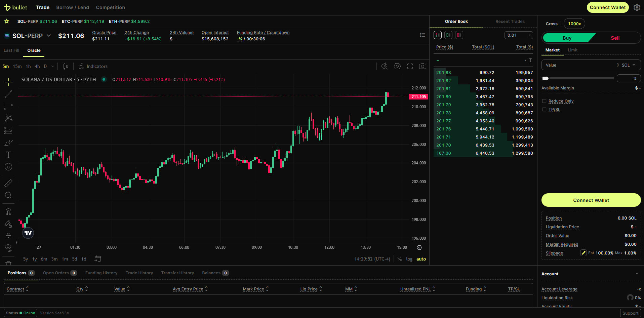Click the chart snapshot camera icon
Image resolution: width=644 pixels, height=318 pixels.
422,66
